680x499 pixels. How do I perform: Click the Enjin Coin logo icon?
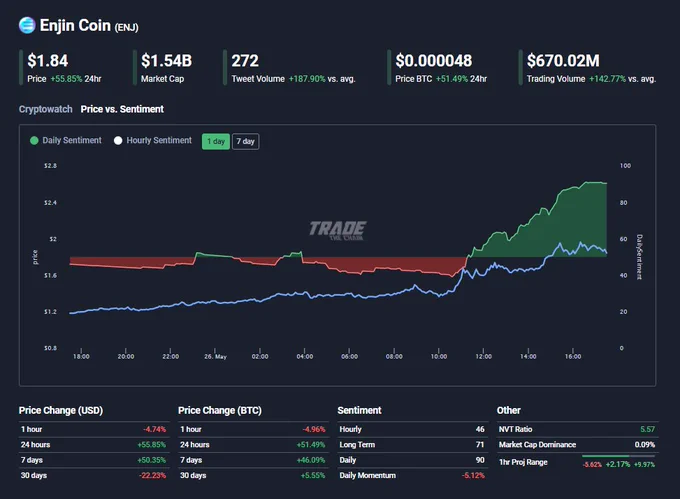tap(27, 25)
